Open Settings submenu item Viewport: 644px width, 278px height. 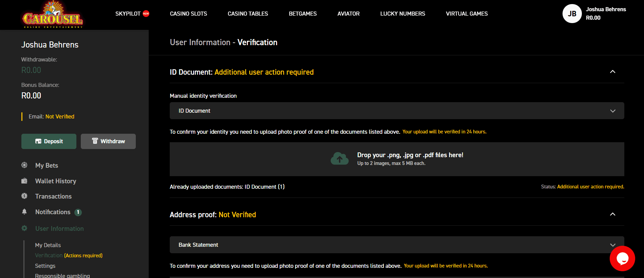tap(45, 266)
